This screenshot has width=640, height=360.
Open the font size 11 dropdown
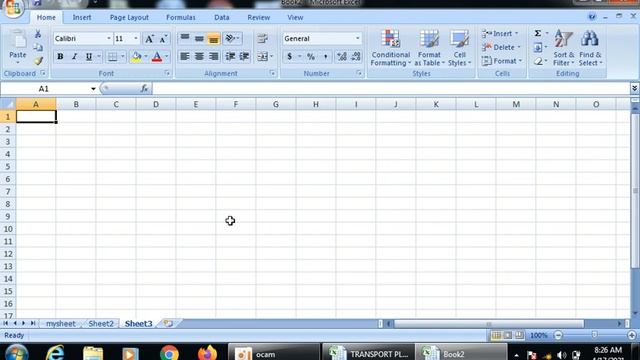coord(136,38)
